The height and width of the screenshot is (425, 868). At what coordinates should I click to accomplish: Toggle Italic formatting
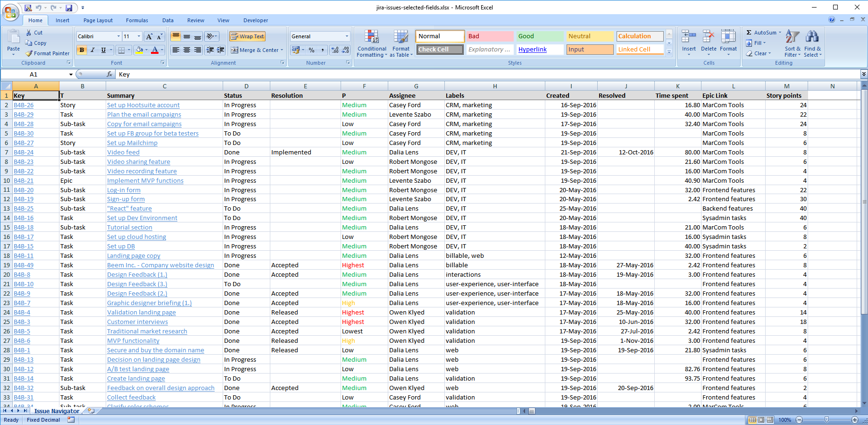pyautogui.click(x=93, y=50)
